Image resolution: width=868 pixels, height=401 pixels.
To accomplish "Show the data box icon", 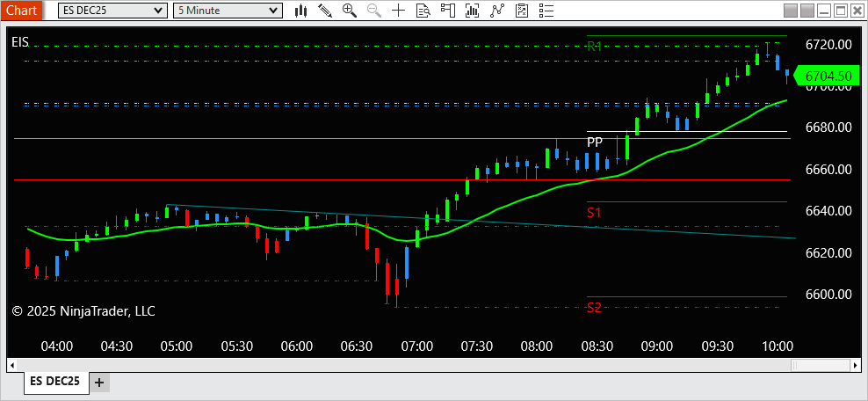I will [423, 10].
